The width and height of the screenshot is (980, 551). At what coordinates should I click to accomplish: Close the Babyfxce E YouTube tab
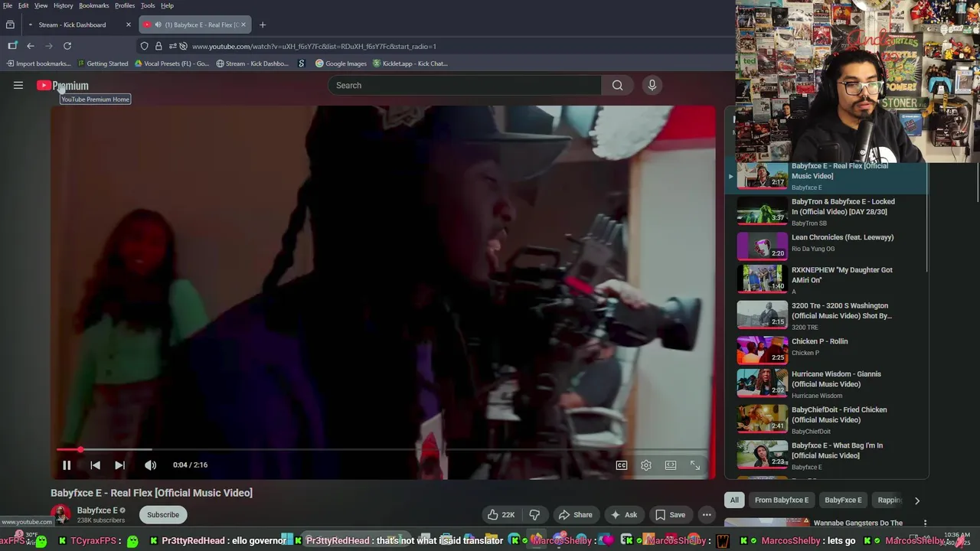(243, 24)
